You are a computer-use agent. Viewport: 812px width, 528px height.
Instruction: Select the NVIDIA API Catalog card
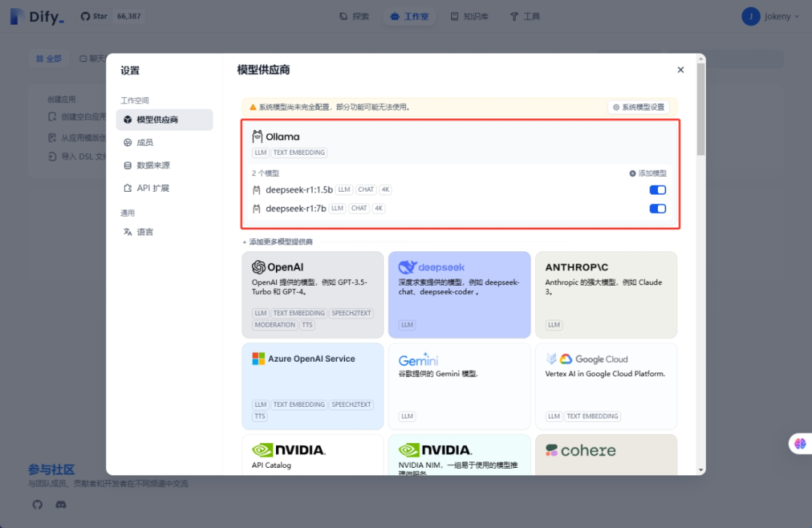(x=313, y=454)
